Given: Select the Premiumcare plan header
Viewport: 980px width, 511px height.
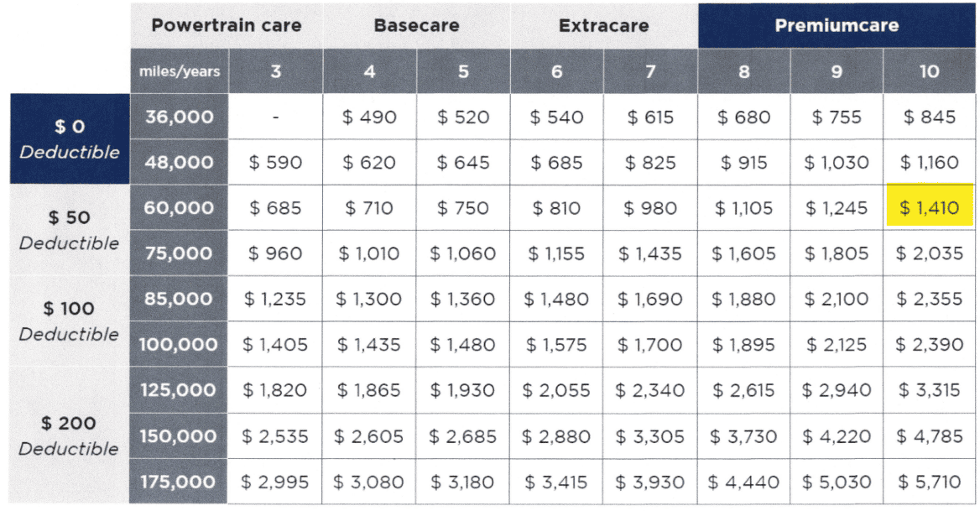Looking at the screenshot, I should pyautogui.click(x=837, y=26).
